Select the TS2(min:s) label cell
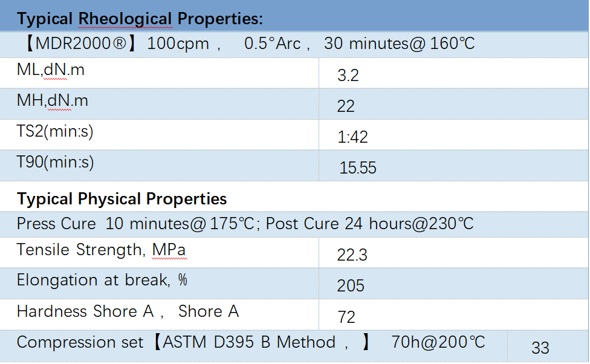 coord(55,131)
